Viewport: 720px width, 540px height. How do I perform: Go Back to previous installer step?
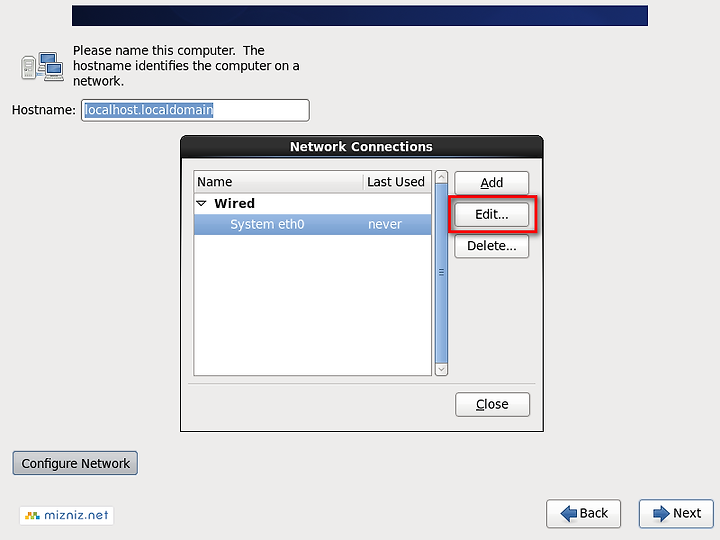click(x=583, y=513)
